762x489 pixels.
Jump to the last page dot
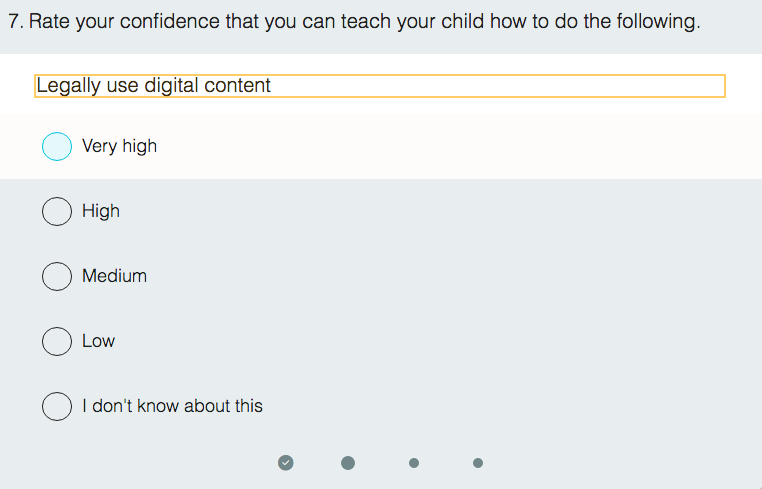(x=478, y=463)
